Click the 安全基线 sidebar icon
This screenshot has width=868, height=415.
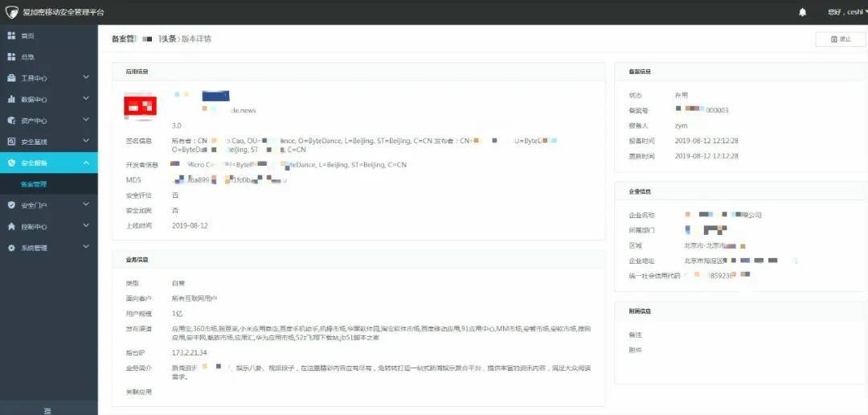click(x=11, y=142)
